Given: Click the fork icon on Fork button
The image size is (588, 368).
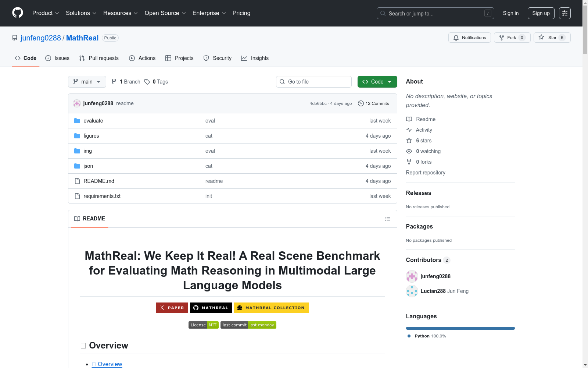Looking at the screenshot, I should point(502,38).
